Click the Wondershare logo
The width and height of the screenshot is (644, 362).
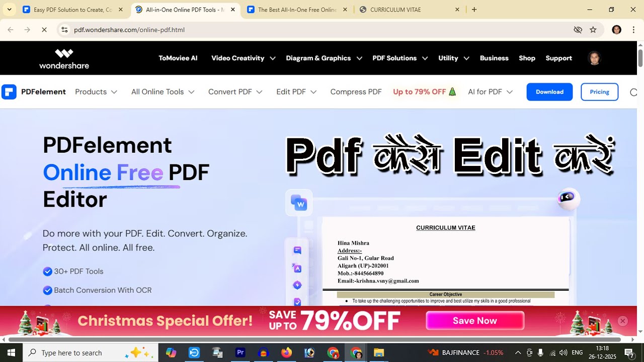pyautogui.click(x=64, y=58)
